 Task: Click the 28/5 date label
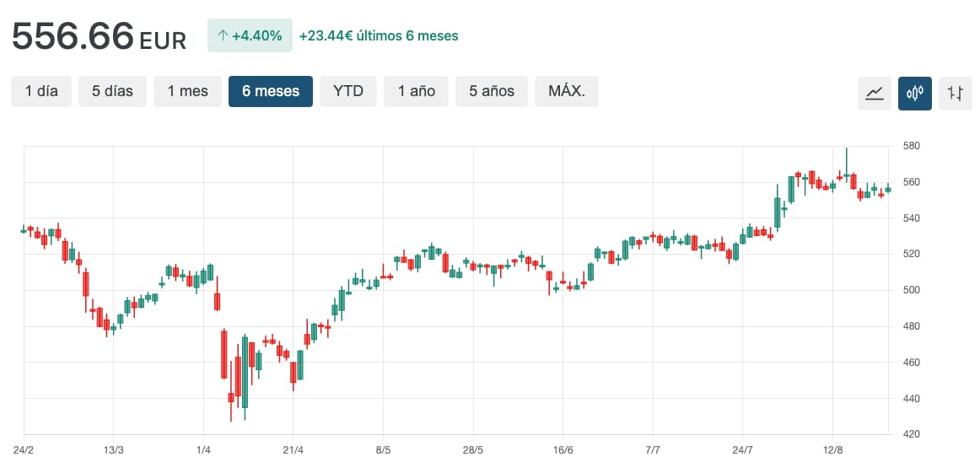[x=473, y=450]
